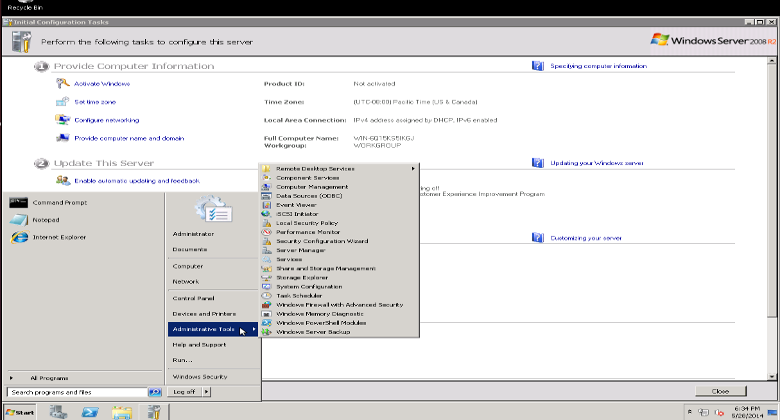Open Network from Start menu
Viewport: 780px width, 420px height.
point(186,282)
